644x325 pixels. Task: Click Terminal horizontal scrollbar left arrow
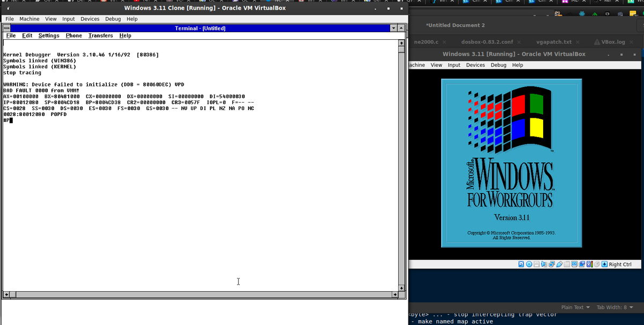click(x=6, y=294)
